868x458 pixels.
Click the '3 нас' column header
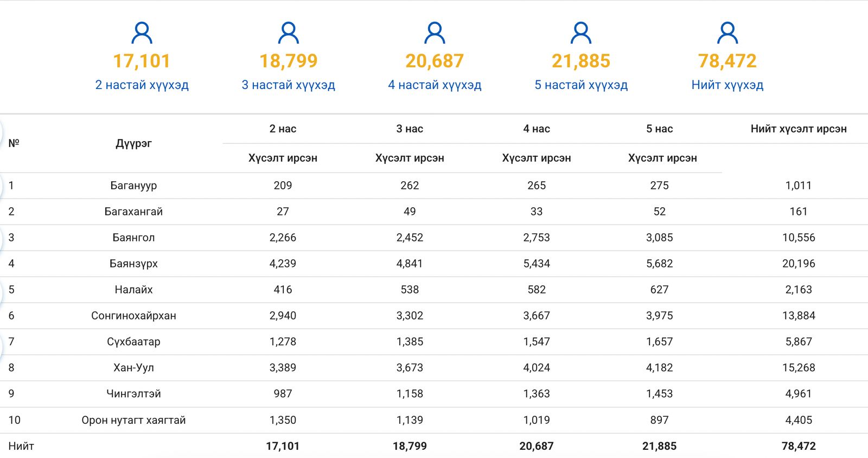tap(410, 129)
